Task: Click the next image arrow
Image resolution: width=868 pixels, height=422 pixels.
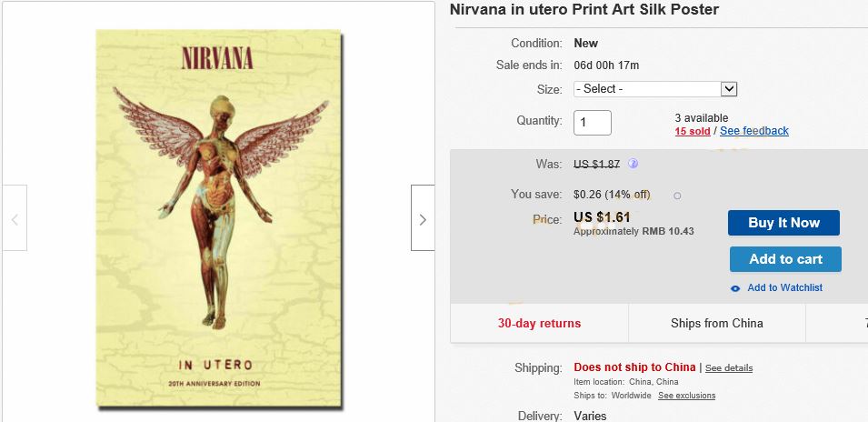Action: click(x=423, y=218)
